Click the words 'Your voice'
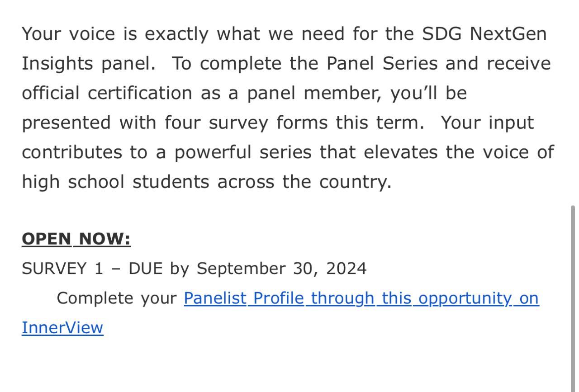 68,34
